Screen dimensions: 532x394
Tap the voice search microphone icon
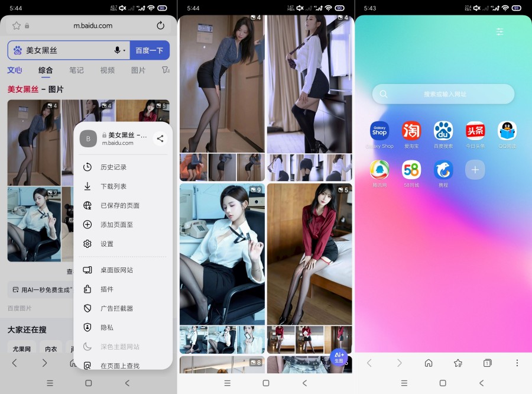118,50
